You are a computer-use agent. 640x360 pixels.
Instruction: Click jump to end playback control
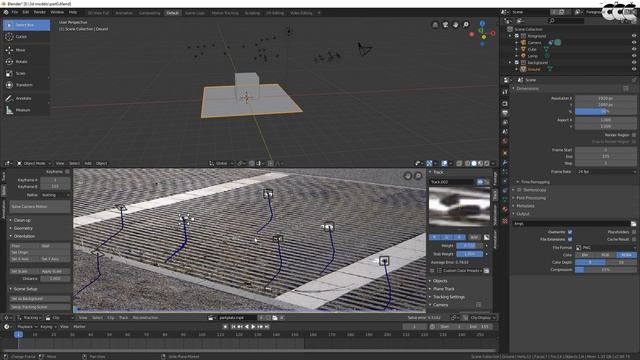[x=267, y=327]
